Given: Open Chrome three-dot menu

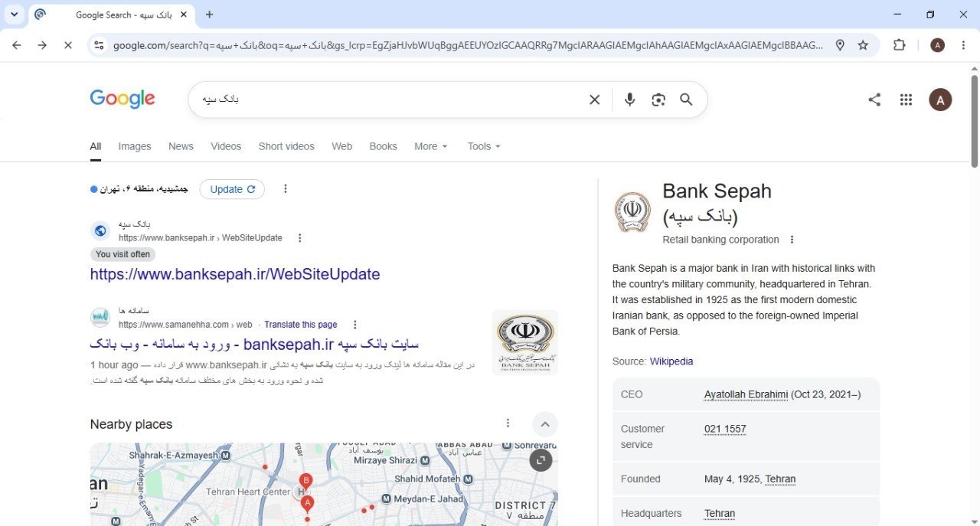Looking at the screenshot, I should [x=962, y=45].
